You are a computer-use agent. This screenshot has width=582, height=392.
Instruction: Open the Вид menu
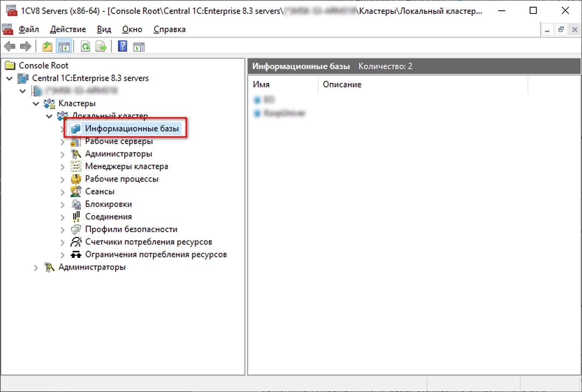(104, 30)
